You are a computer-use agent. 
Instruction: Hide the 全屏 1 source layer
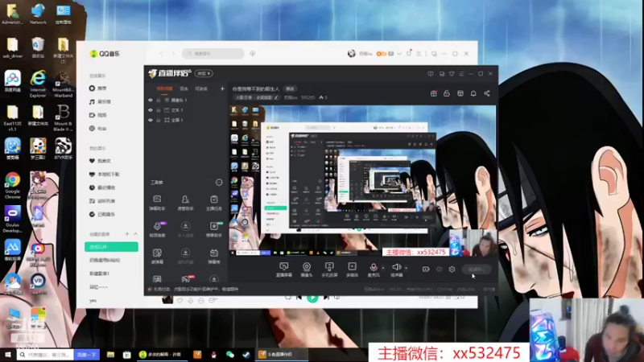pyautogui.click(x=151, y=120)
